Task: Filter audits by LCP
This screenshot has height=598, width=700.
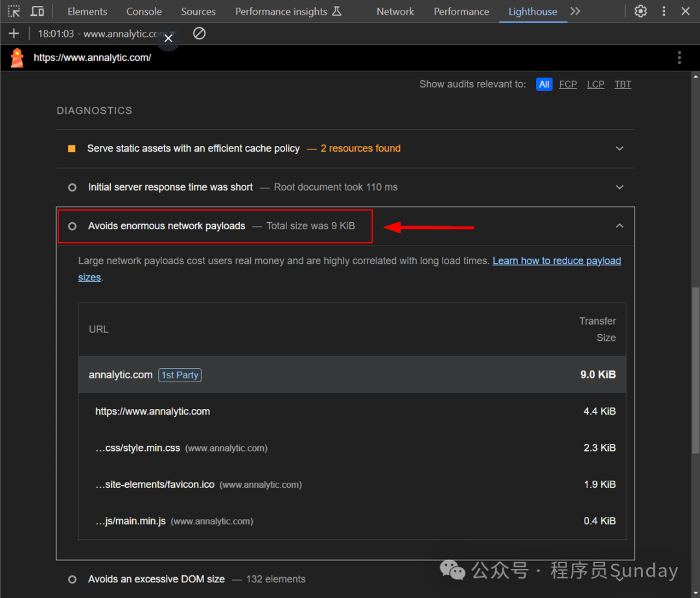Action: pyautogui.click(x=596, y=84)
